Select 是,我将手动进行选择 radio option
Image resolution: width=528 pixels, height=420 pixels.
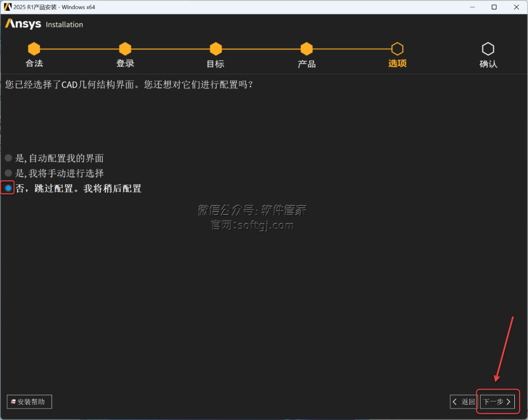[8, 173]
